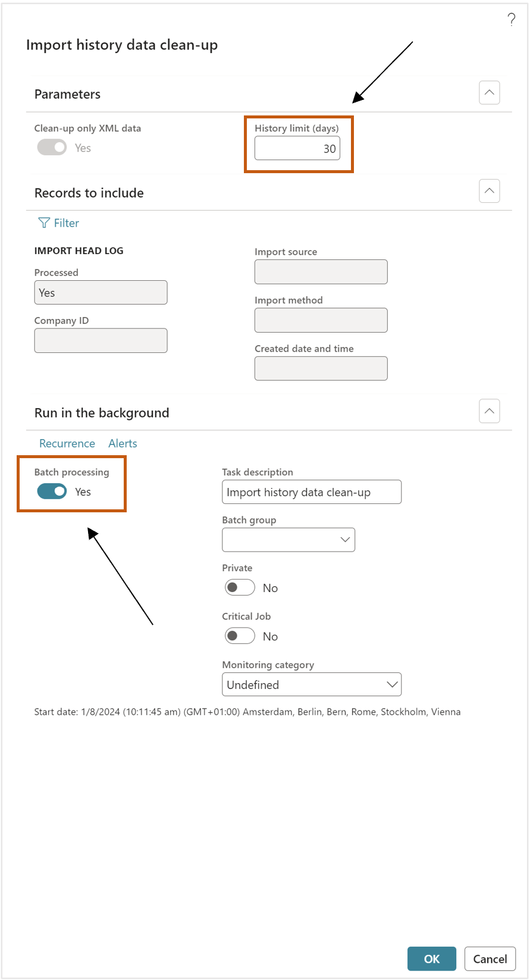Viewport: 530px width, 980px height.
Task: Click the OK button
Action: click(x=432, y=959)
